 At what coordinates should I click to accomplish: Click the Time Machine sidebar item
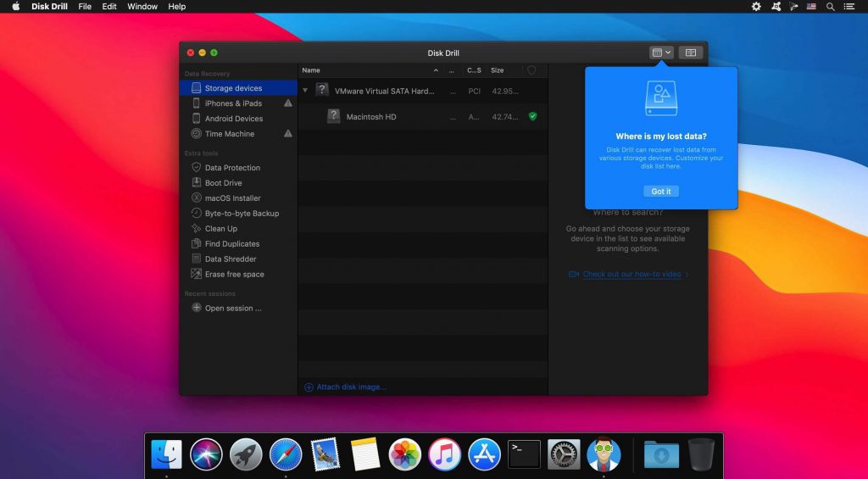(229, 134)
